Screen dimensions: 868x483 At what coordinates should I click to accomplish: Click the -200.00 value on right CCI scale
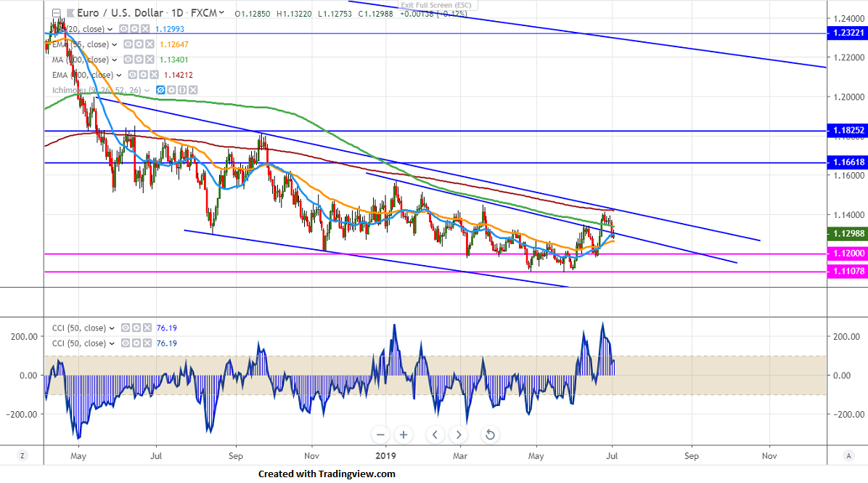pos(848,414)
